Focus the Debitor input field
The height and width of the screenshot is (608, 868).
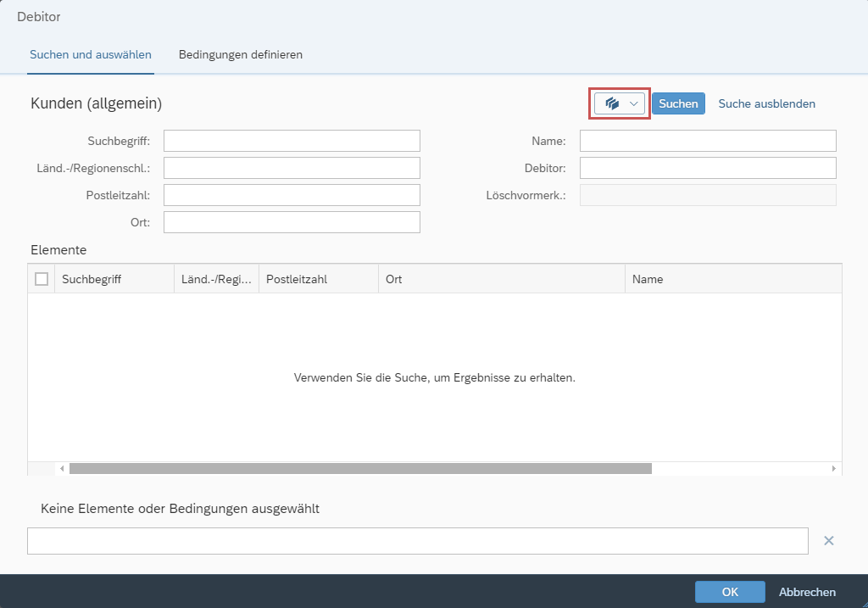tap(708, 168)
